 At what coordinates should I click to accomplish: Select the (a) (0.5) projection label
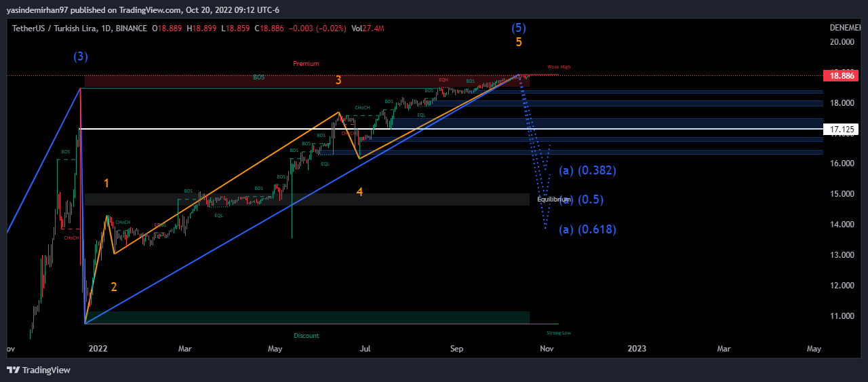(x=581, y=200)
